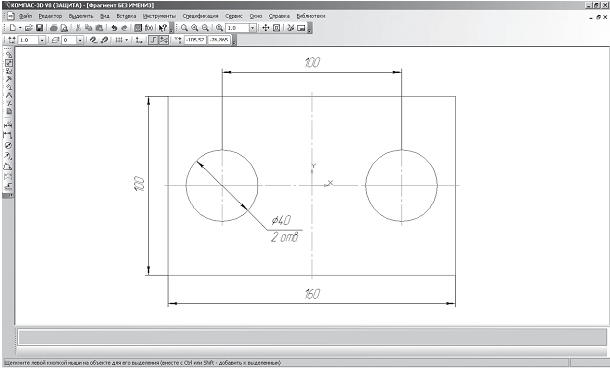Save the fragment using the floppy disk icon
The image size is (610, 368).
39,28
